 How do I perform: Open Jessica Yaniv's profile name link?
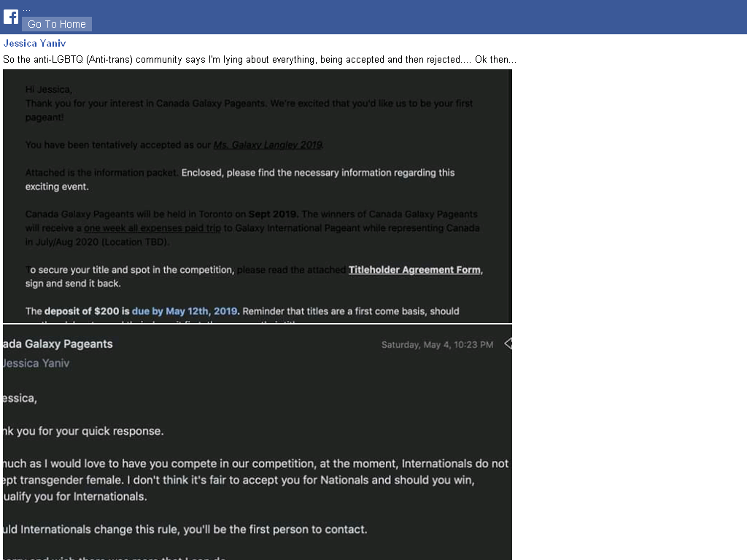pyautogui.click(x=34, y=43)
